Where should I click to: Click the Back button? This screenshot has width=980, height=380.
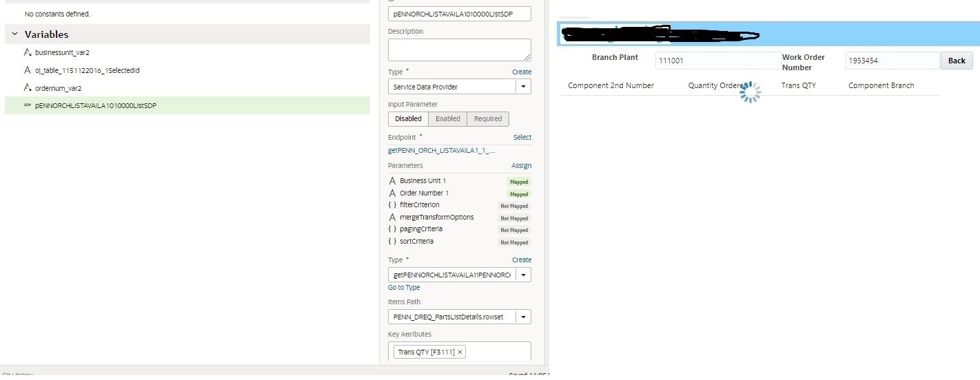(x=957, y=61)
